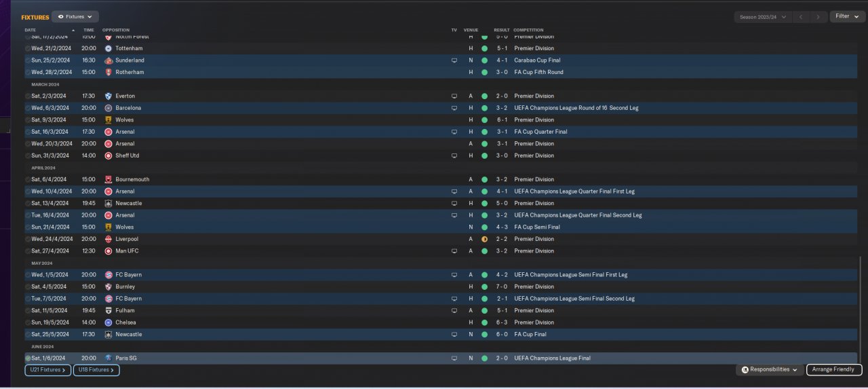The width and height of the screenshot is (868, 389).
Task: Select the row circle for Wed 6/3/2024
Action: (x=28, y=108)
